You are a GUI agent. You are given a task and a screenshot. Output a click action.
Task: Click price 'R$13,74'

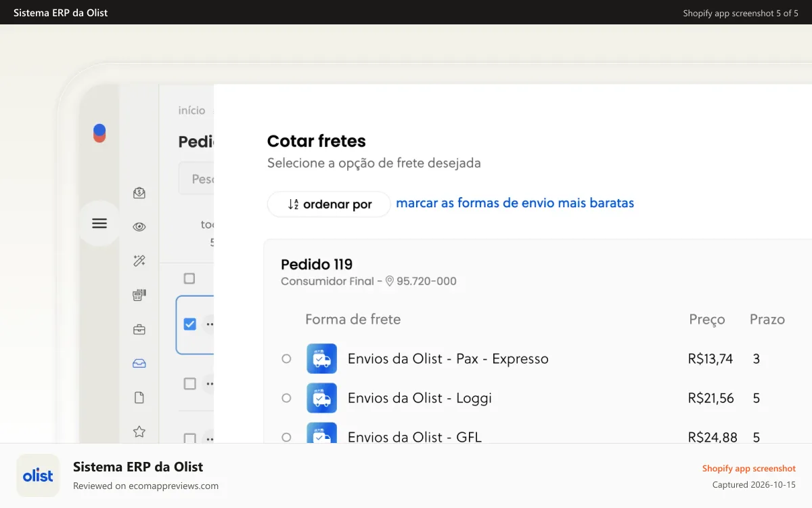(x=710, y=359)
